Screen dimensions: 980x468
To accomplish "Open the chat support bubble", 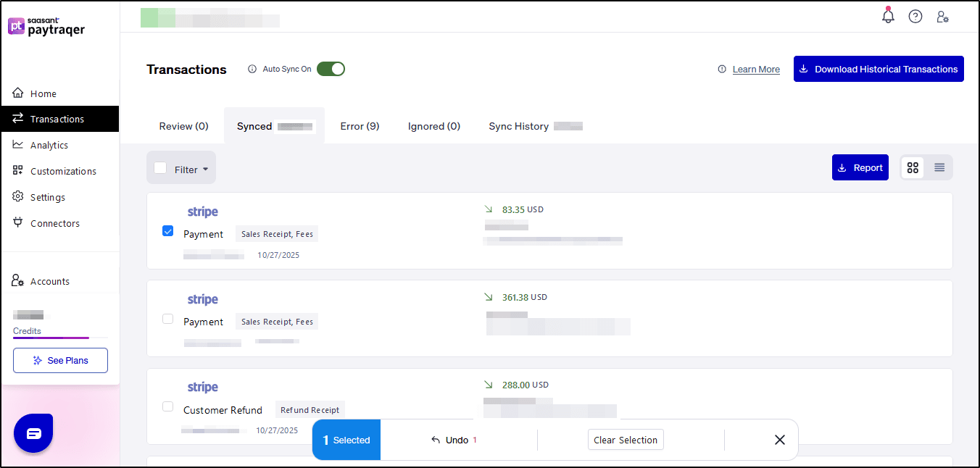I will [33, 433].
